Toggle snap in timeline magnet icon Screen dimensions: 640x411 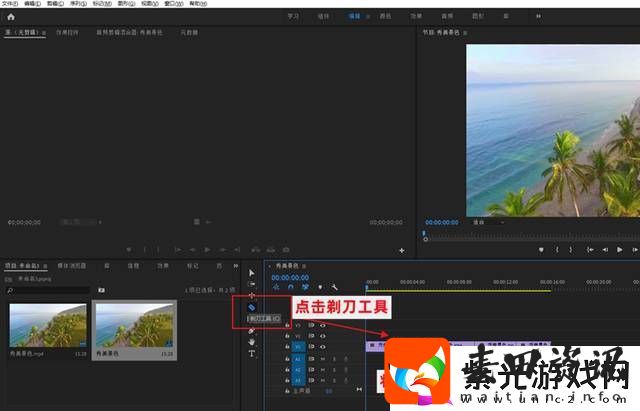tap(291, 287)
